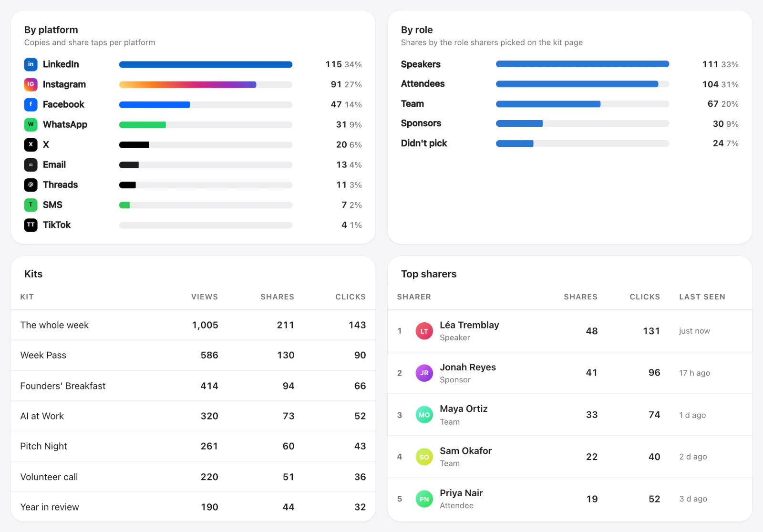Screen dimensions: 763x532
Task: Click the 'Léa Tremblay' sharer name
Action: pyautogui.click(x=469, y=325)
